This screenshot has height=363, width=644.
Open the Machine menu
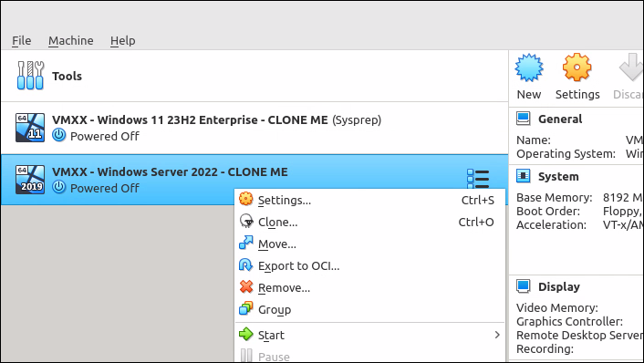click(x=70, y=41)
